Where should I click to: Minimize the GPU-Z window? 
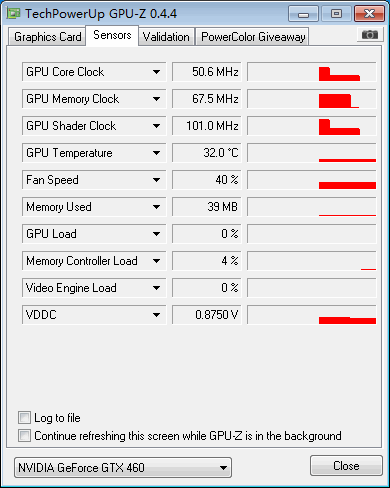(x=303, y=14)
